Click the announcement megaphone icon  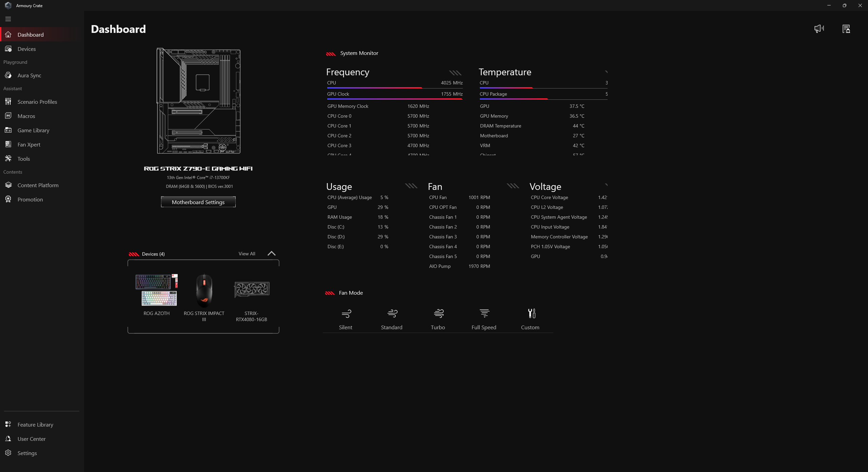tap(819, 29)
